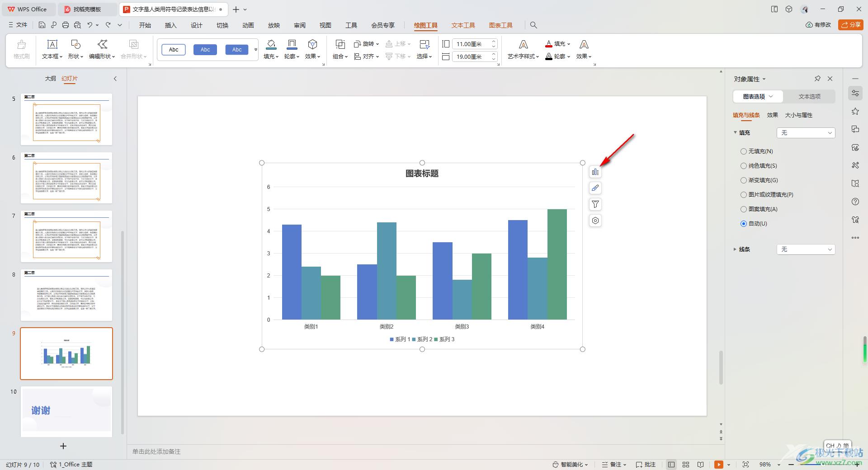868x470 pixels.
Task: Select slide 10 thank-you thumbnail
Action: point(66,411)
